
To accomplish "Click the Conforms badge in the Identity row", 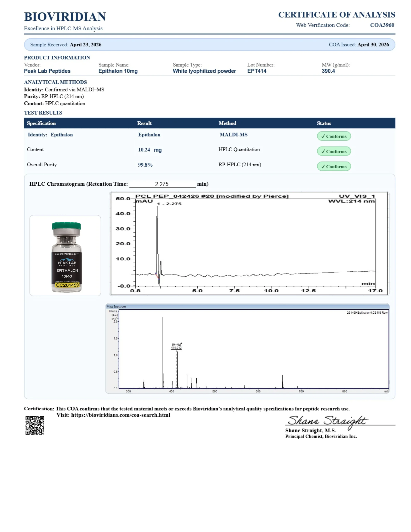I will [x=334, y=136].
